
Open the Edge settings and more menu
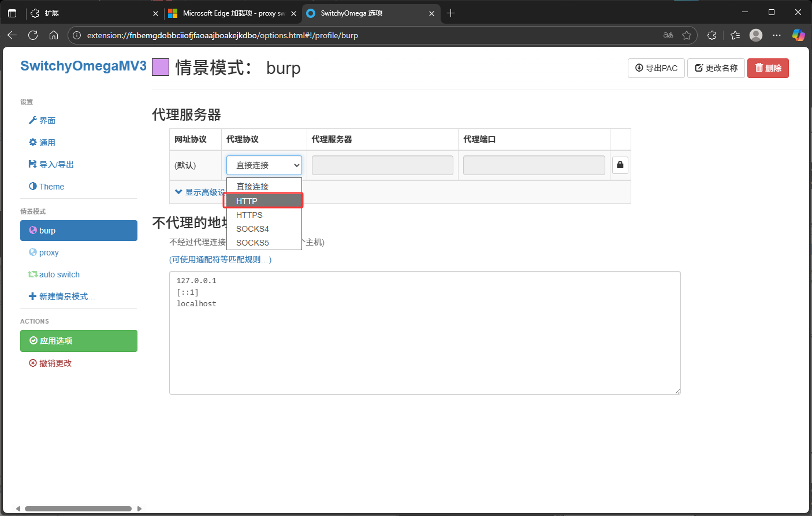777,35
